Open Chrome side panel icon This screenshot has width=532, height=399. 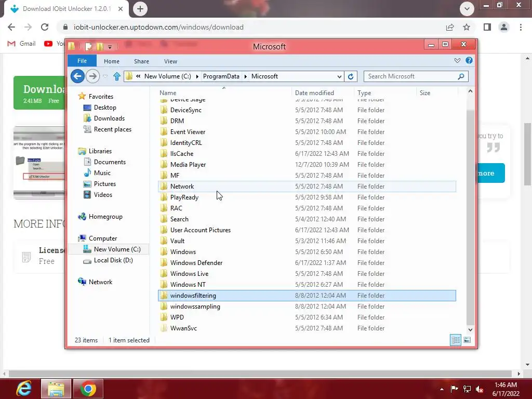487,27
